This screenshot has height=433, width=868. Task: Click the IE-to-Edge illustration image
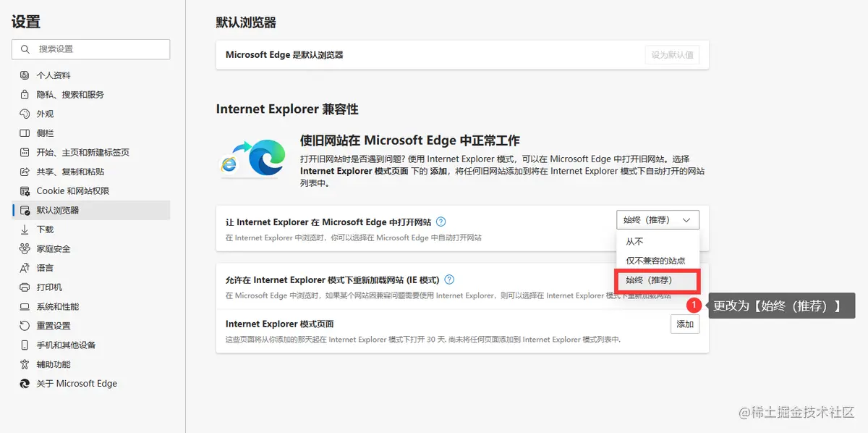(254, 159)
